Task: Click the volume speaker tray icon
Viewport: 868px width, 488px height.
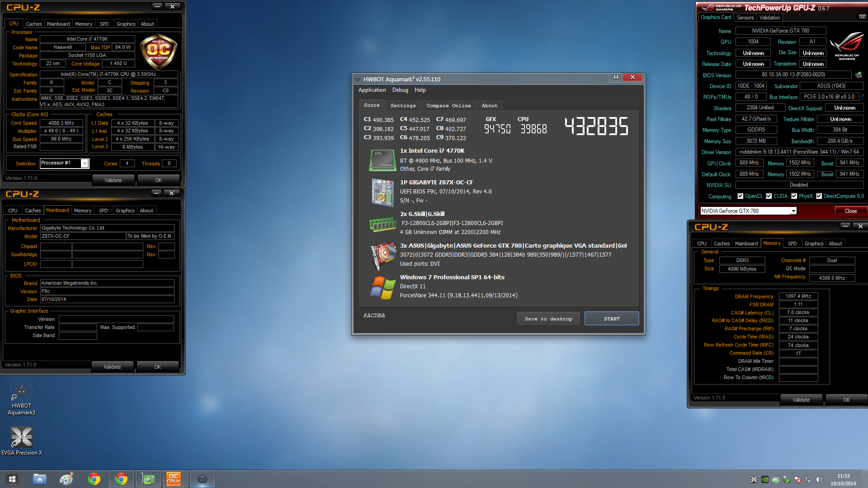Action: coord(819,479)
